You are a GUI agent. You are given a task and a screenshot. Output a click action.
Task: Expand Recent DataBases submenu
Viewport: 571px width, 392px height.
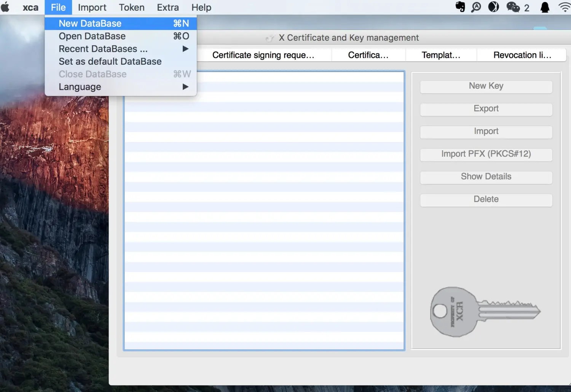tap(121, 49)
